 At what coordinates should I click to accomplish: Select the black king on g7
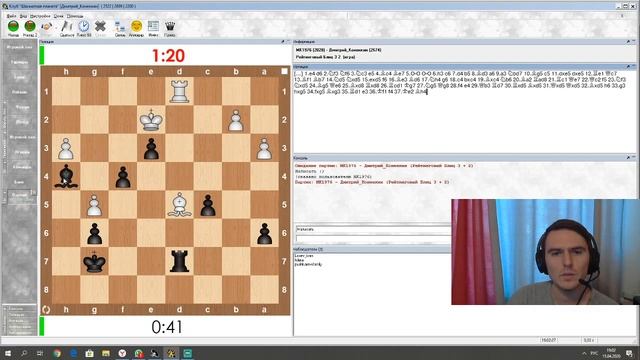[94, 261]
